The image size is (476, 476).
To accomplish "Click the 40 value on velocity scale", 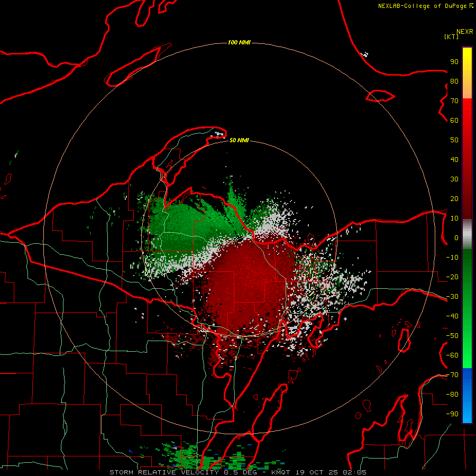I will [x=454, y=160].
